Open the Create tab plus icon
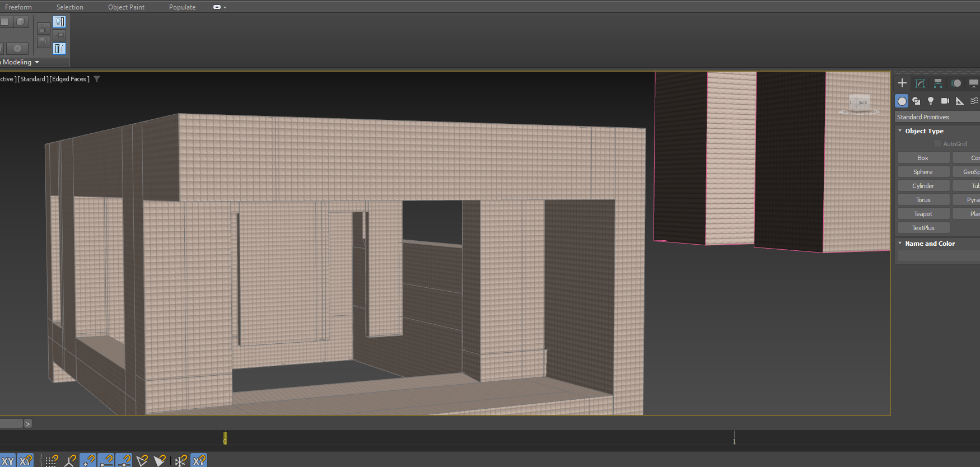Screen dimensions: 980x467 point(902,83)
